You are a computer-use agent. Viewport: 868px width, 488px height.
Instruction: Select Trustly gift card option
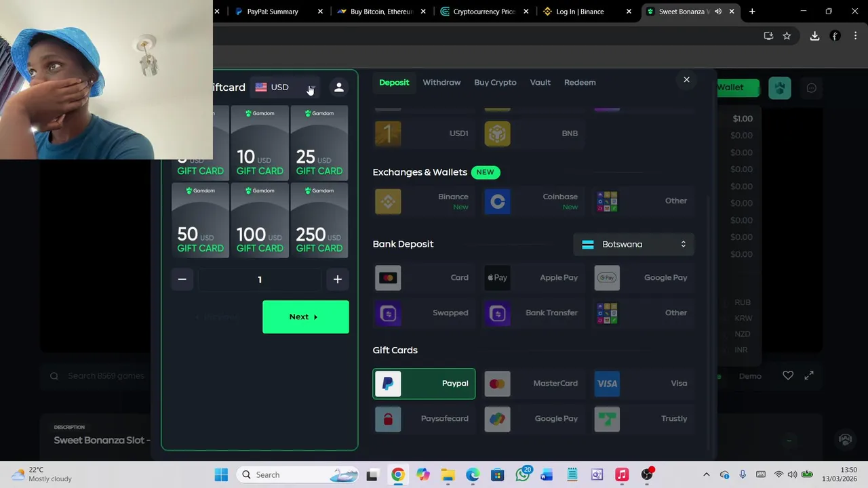(x=644, y=419)
